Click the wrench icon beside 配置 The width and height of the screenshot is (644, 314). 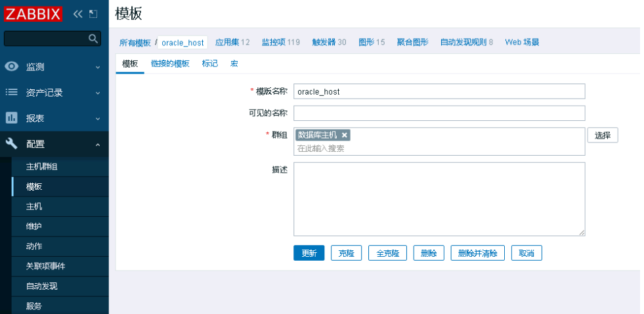point(12,144)
